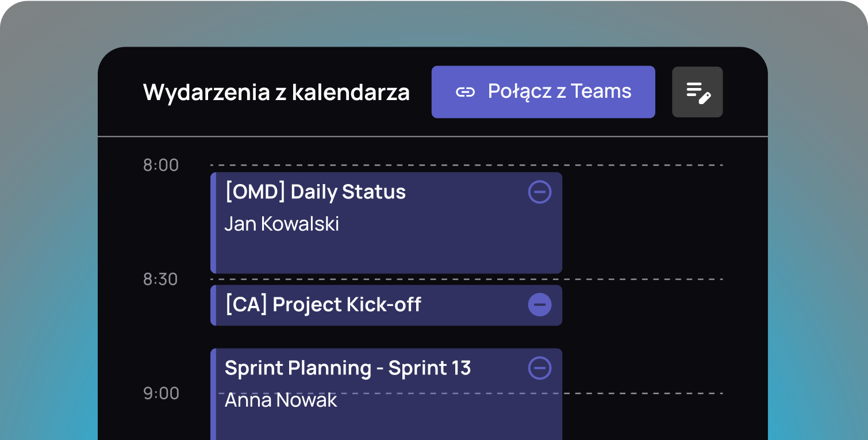Select the 9:00 time label
Screen dimensions: 868x440
pyautogui.click(x=161, y=393)
